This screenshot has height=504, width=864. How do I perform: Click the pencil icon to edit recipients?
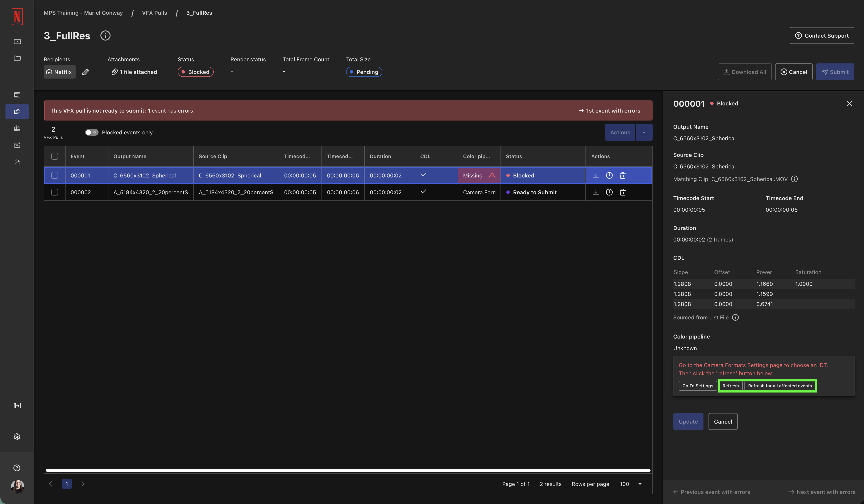coord(86,72)
